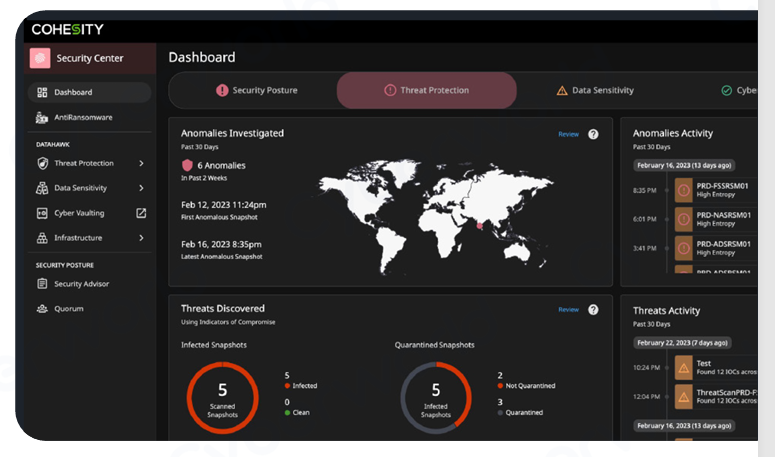Click the Clean legend entry
Image resolution: width=775 pixels, height=457 pixels.
297,413
